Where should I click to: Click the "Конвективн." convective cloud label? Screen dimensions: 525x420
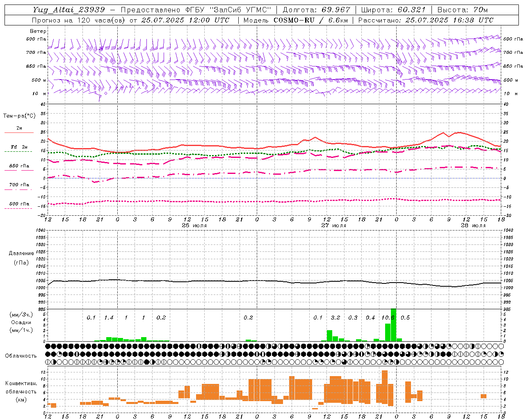point(21,383)
